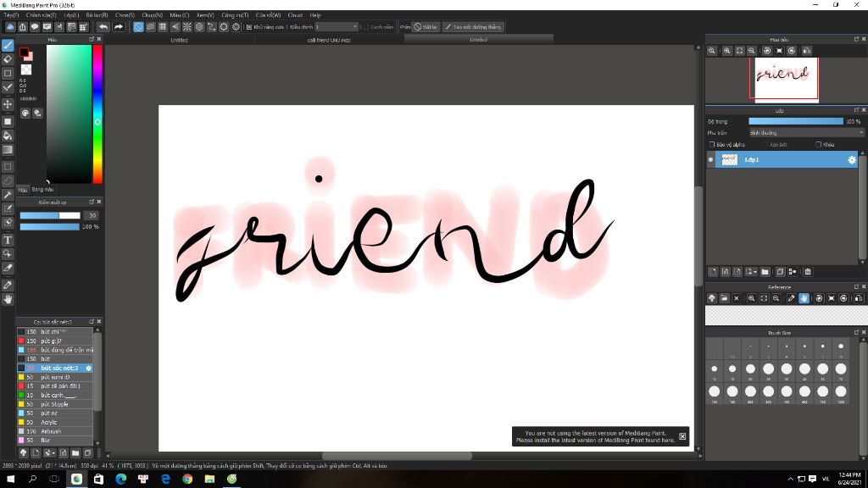Screen dimensions: 868x488
Task: Select the bút Stipple brush
Action: pyautogui.click(x=54, y=404)
